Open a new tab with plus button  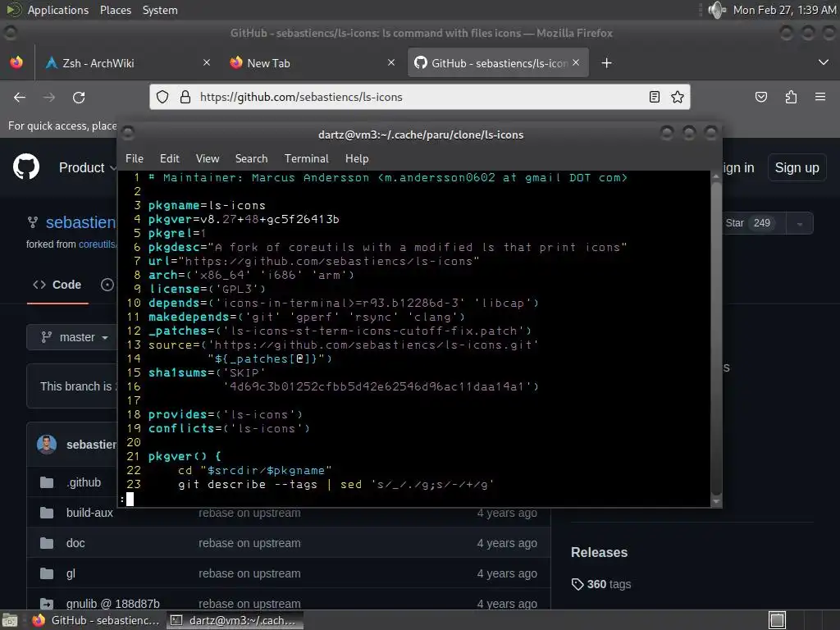pyautogui.click(x=606, y=63)
